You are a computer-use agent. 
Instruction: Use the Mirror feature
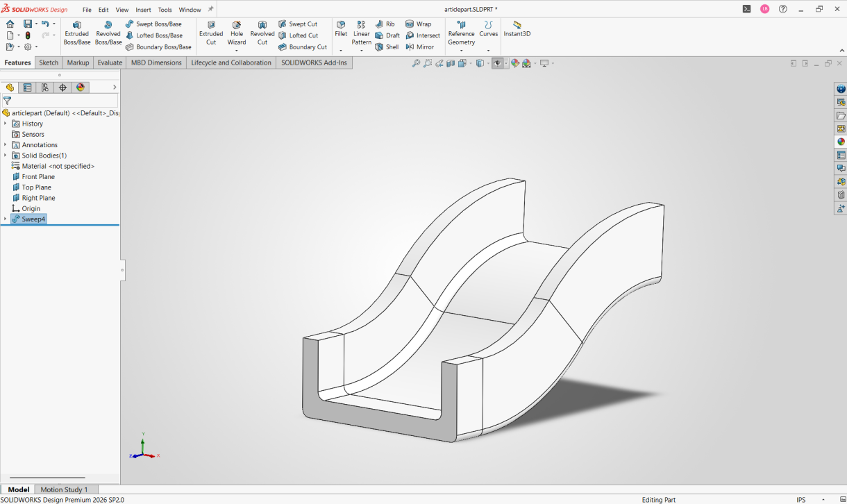pyautogui.click(x=420, y=47)
